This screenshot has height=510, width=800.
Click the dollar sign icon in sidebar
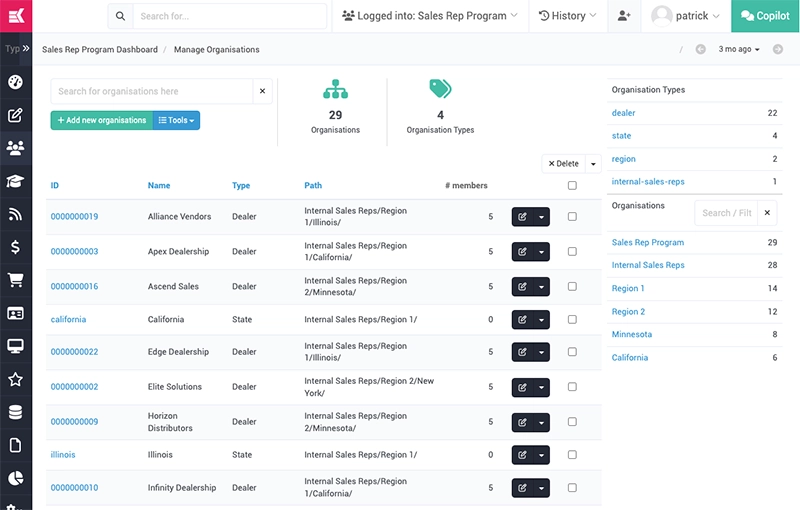(x=15, y=247)
